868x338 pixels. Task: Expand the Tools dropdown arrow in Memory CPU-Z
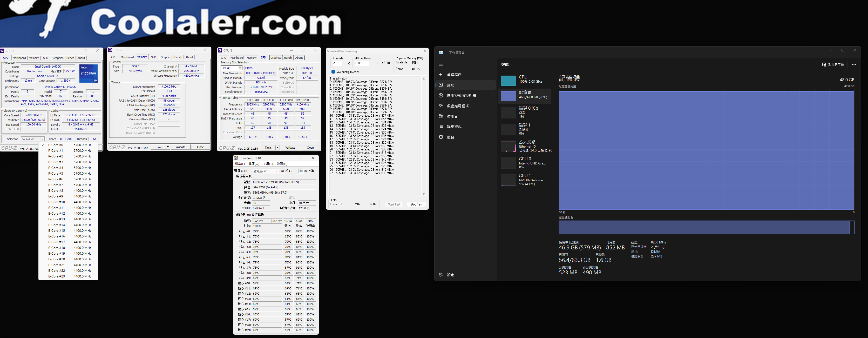tap(167, 147)
